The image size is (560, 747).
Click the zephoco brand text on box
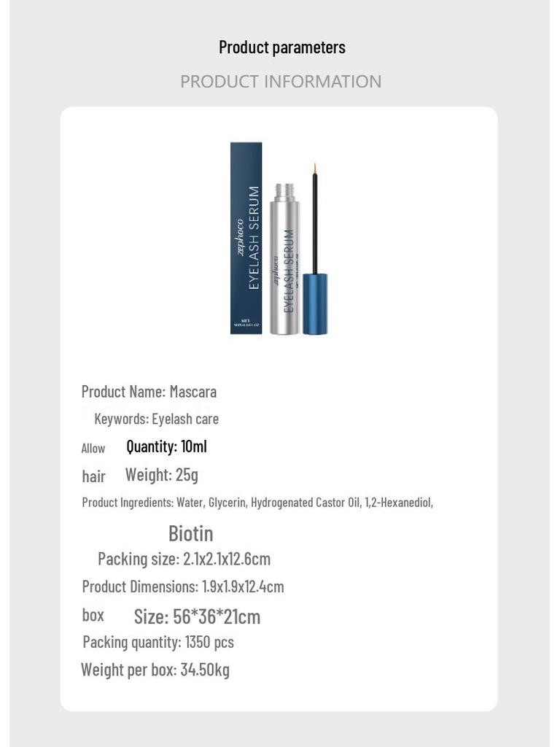[240, 237]
